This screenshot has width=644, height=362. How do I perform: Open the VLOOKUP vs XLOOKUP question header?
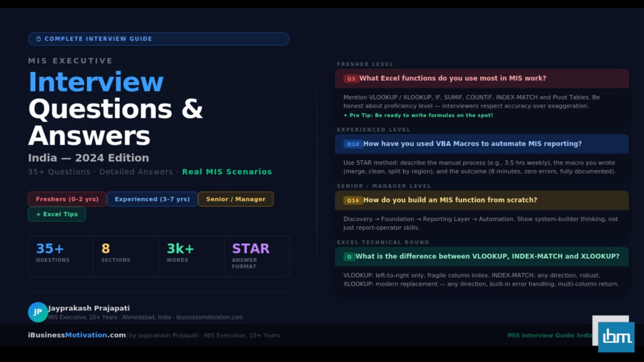[487, 256]
